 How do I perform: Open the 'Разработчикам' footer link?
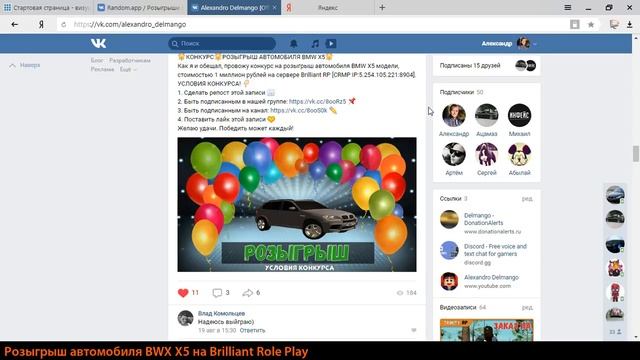pos(130,60)
